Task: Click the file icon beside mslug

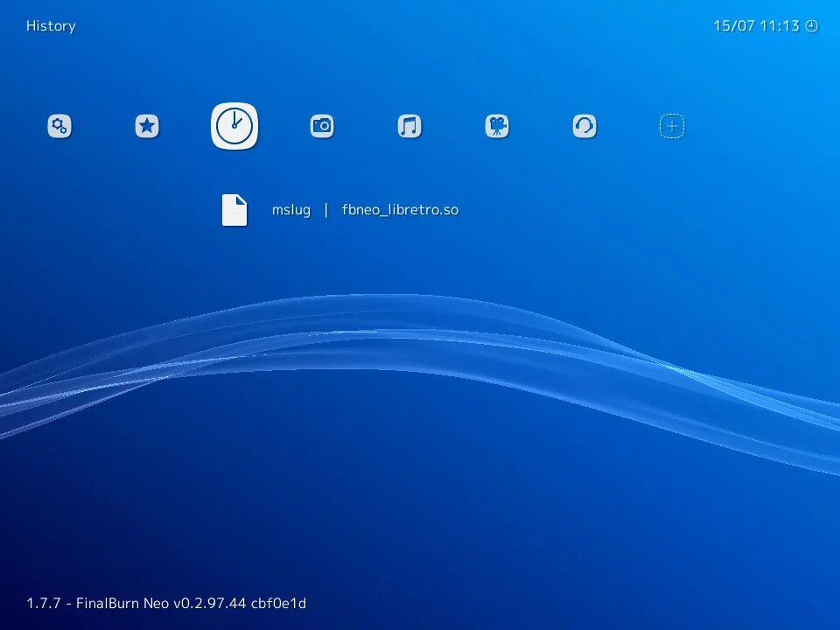Action: point(234,210)
